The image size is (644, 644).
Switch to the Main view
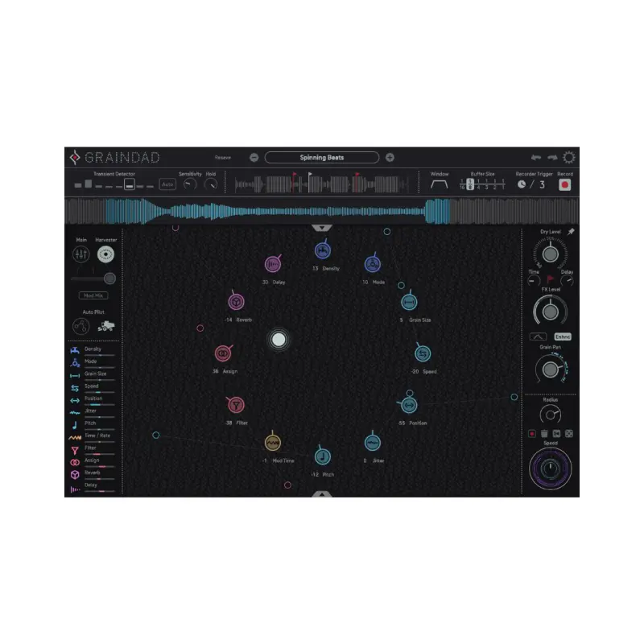tap(81, 254)
